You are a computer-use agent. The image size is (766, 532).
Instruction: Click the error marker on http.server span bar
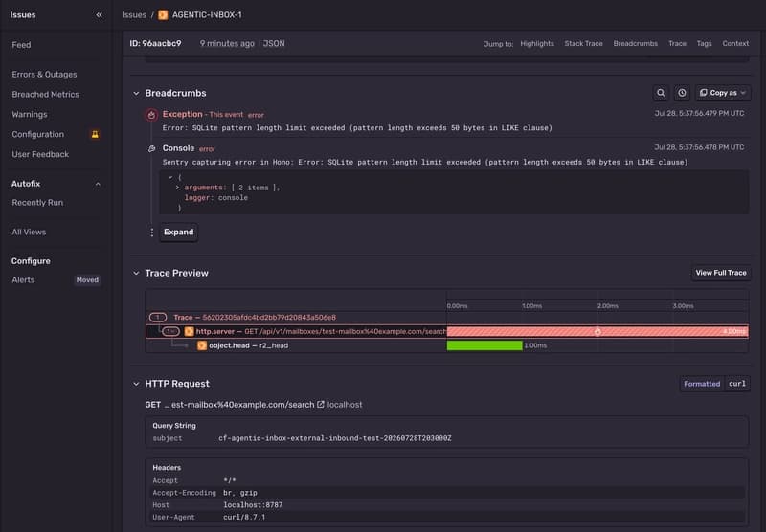pos(597,331)
